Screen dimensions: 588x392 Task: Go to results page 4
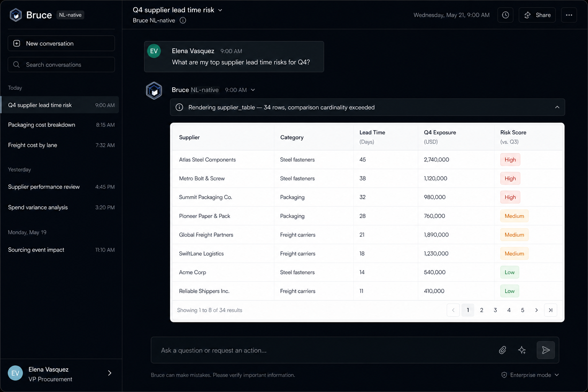coord(509,310)
